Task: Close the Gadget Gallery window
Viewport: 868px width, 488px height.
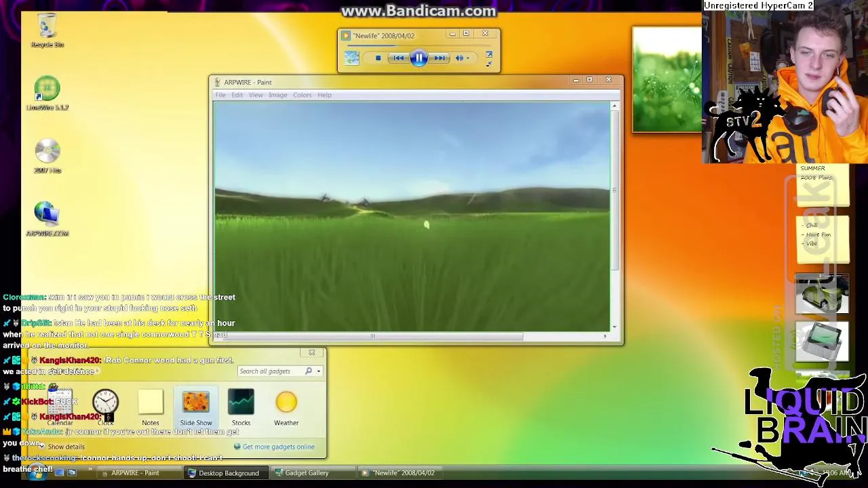Action: click(312, 352)
